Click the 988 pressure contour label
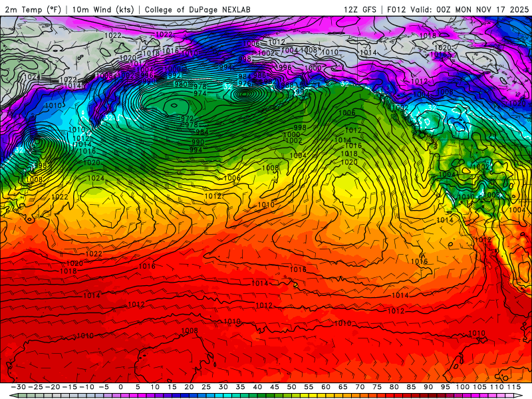Screen dimensions: 532x399 (287, 85)
